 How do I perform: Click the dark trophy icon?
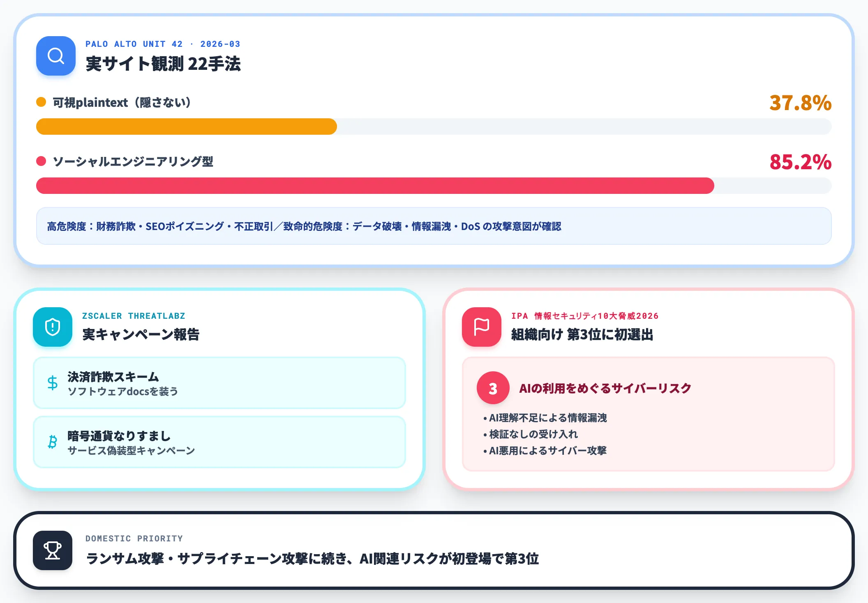[x=53, y=550]
